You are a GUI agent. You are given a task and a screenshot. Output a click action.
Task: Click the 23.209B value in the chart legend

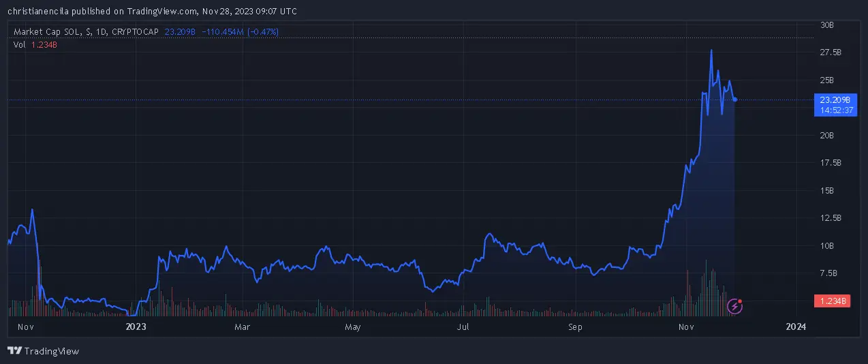pos(180,32)
